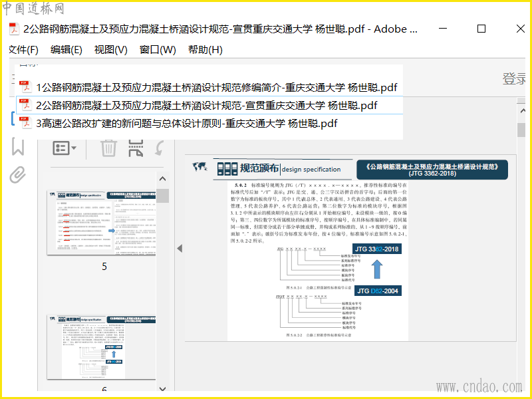
Task: Close the Adobe window
Action: coord(521,29)
